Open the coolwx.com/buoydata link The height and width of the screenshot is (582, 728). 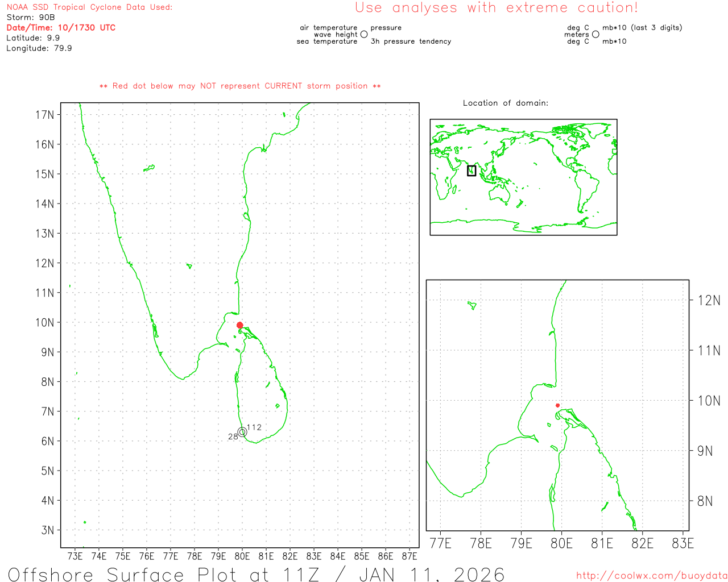(x=651, y=576)
